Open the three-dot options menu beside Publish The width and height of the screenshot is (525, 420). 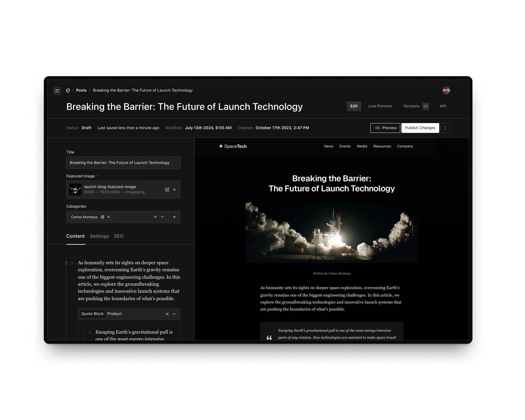tap(445, 128)
